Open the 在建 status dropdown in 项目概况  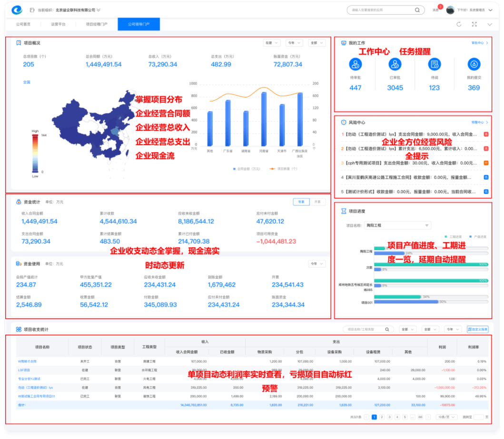272,43
